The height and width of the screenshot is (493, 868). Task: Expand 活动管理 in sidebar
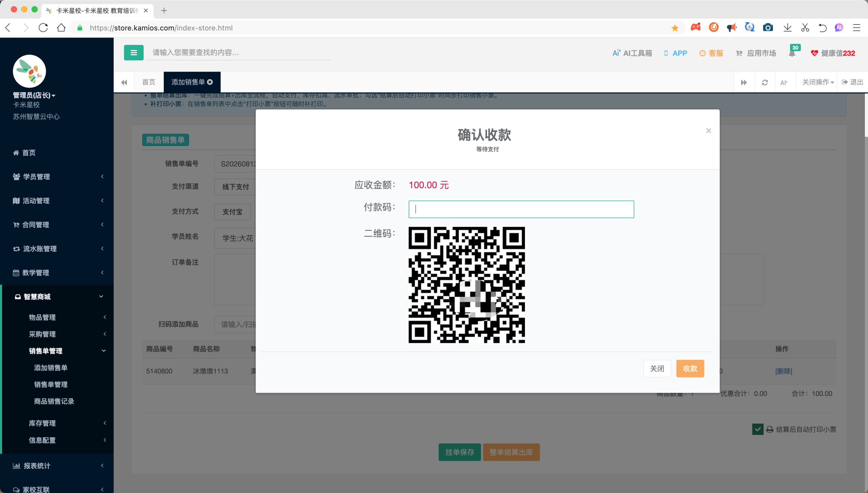click(57, 201)
